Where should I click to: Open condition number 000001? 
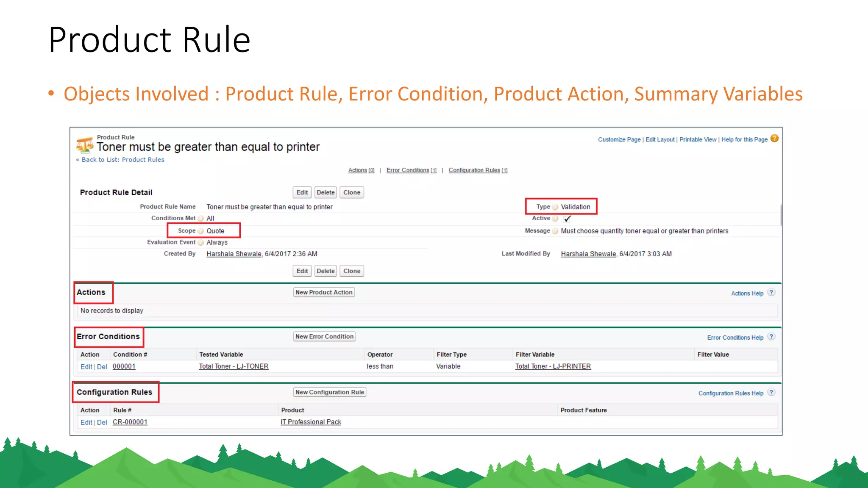point(124,366)
